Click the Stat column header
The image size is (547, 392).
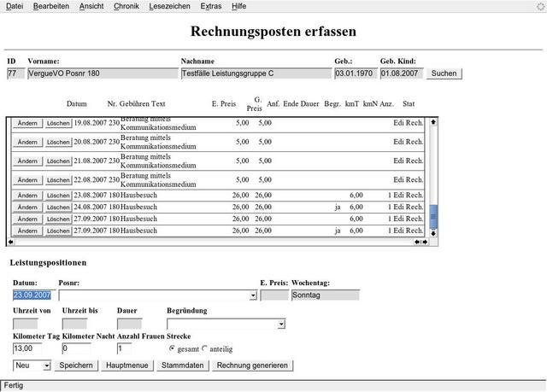tap(409, 104)
